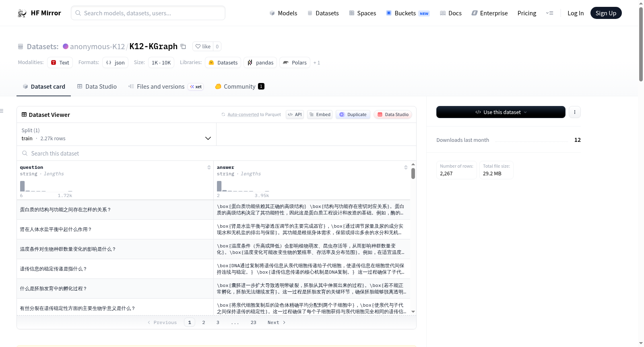
Task: Click the Duplicate button
Action: click(x=353, y=114)
